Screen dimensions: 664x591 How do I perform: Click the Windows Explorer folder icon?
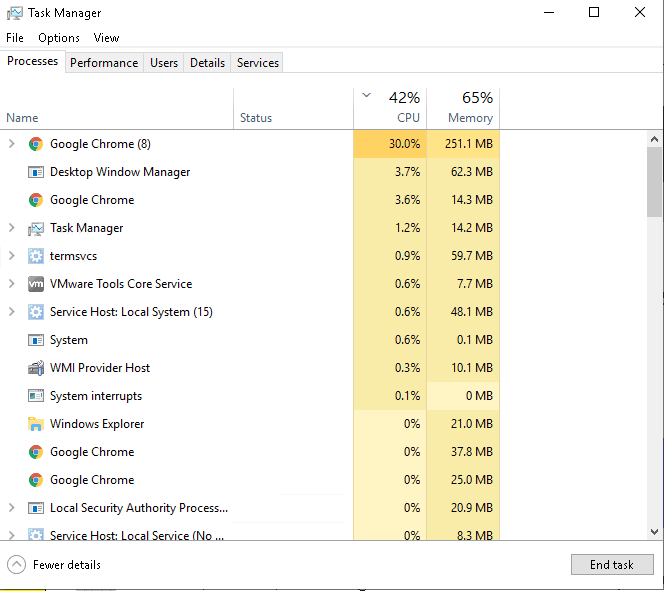pyautogui.click(x=36, y=424)
